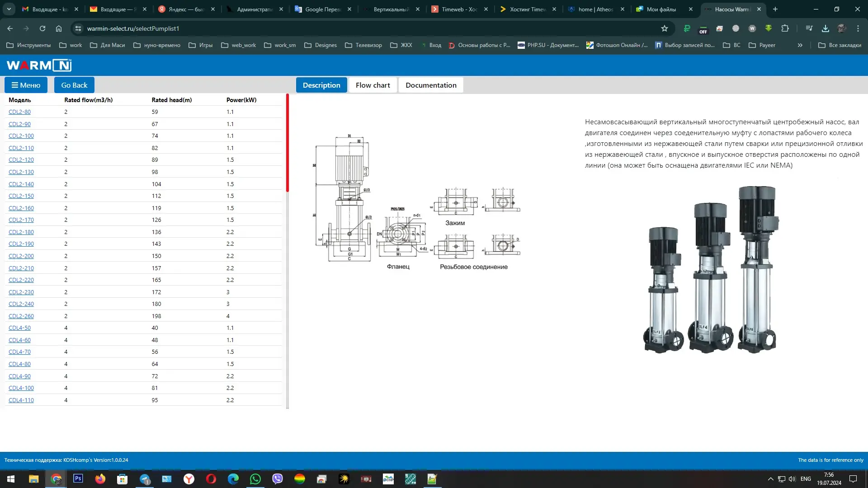Show hidden system tray icons
This screenshot has width=868, height=488.
[x=770, y=479]
